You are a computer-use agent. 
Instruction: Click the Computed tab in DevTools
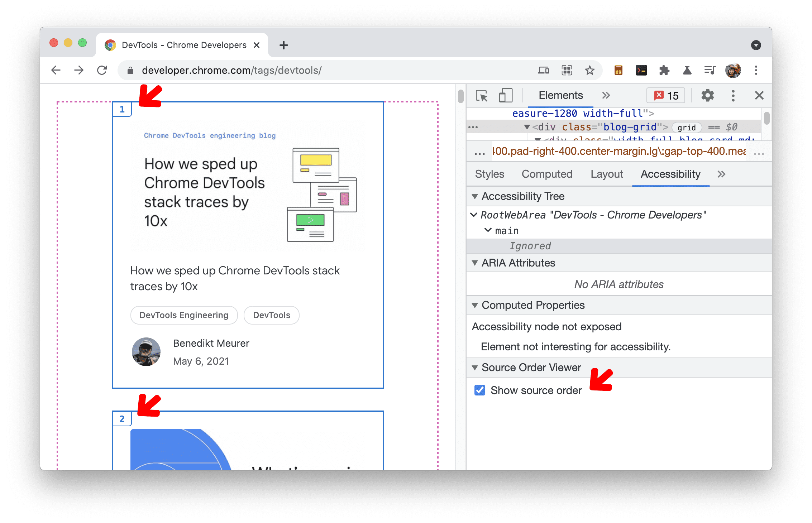tap(546, 174)
